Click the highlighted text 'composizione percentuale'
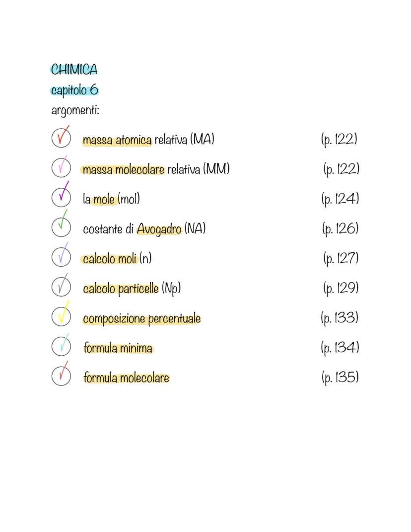 [x=141, y=318]
